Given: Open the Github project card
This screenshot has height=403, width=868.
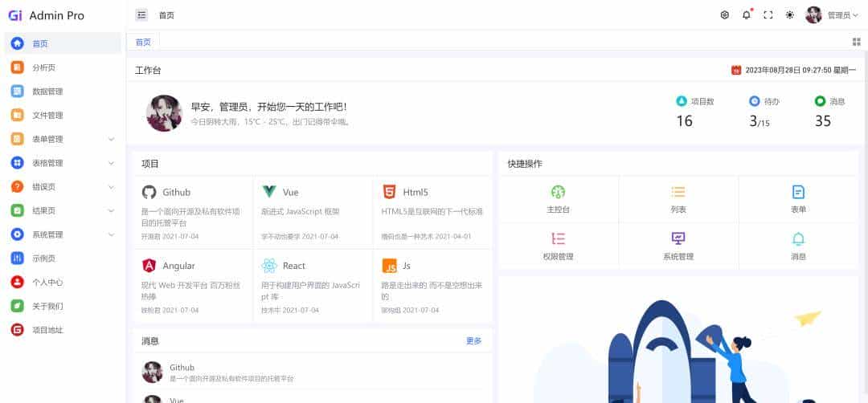Looking at the screenshot, I should click(x=193, y=213).
